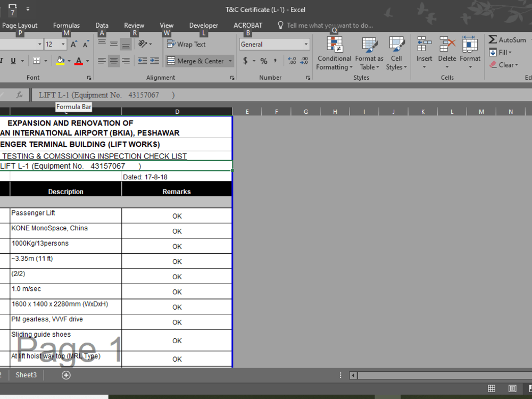Customize Quick Access Toolbar dropdown
The height and width of the screenshot is (399, 532).
point(28,10)
